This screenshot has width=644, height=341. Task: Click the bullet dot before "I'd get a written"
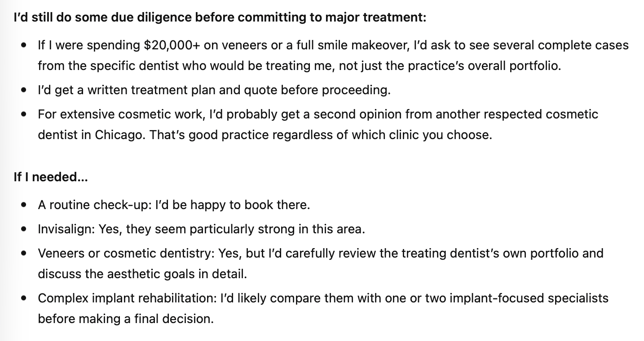coord(24,91)
